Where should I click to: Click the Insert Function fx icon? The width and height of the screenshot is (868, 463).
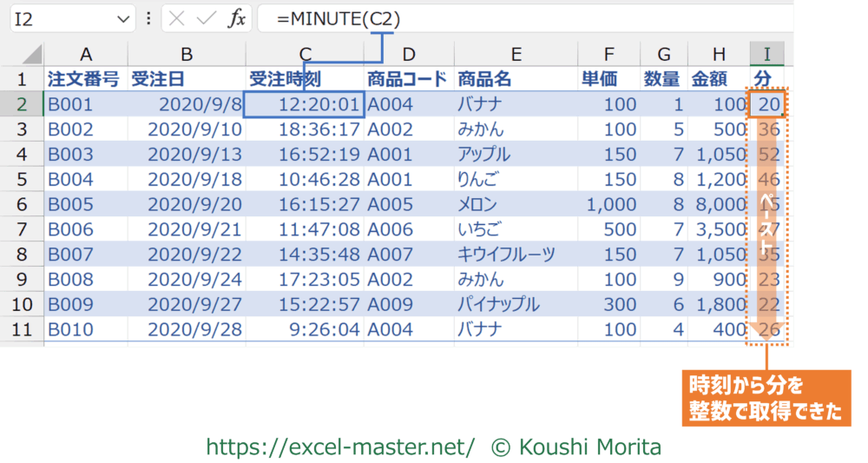[x=236, y=19]
